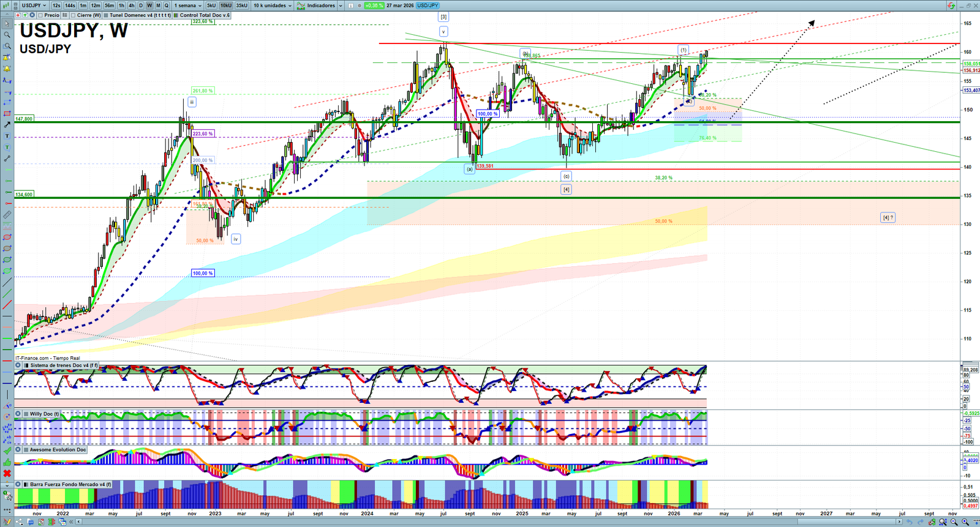Select the 56m timeframe button
Screen dimensions: 980x527
click(x=109, y=6)
